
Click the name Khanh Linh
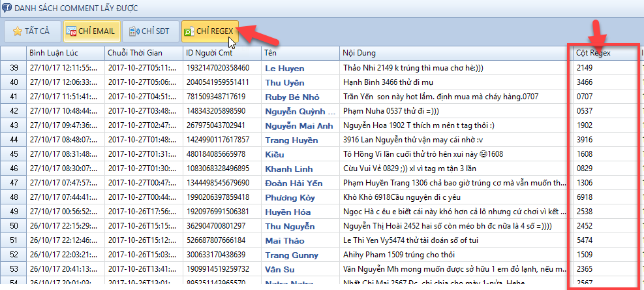289,169
